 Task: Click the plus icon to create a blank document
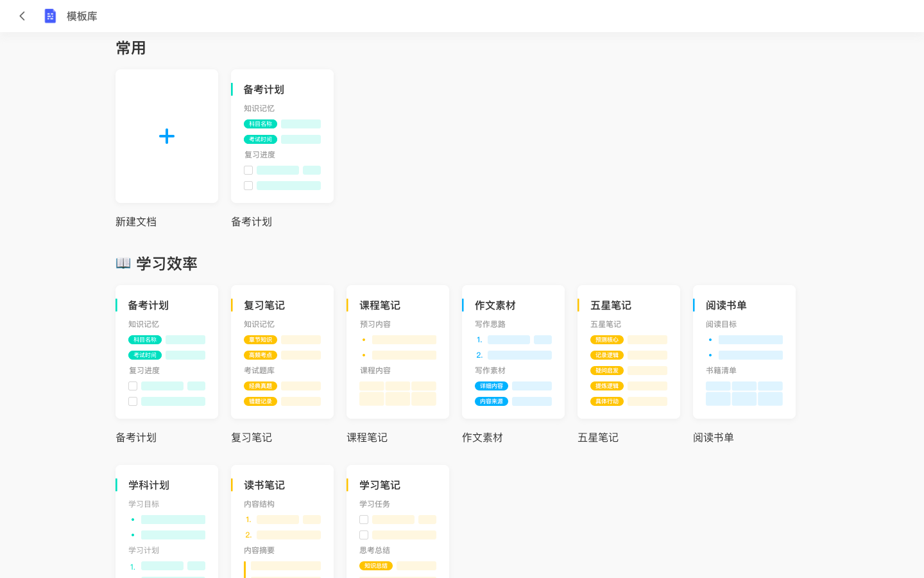click(167, 136)
